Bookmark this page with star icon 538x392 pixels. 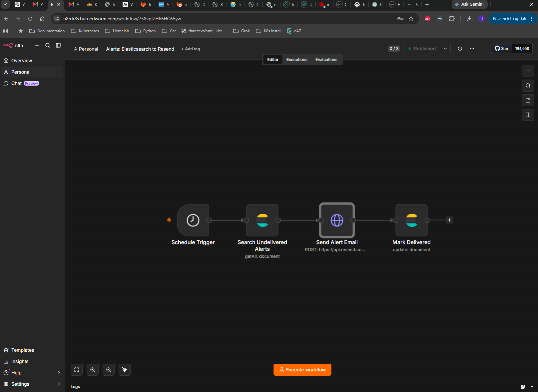[x=411, y=19]
